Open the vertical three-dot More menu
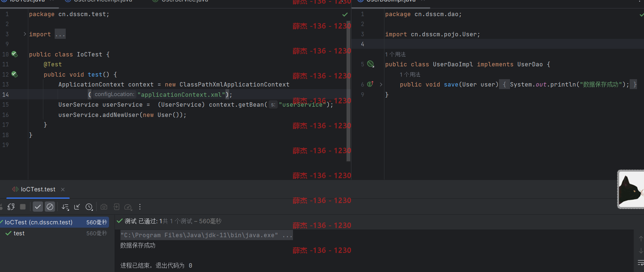Image resolution: width=644 pixels, height=272 pixels. (140, 207)
